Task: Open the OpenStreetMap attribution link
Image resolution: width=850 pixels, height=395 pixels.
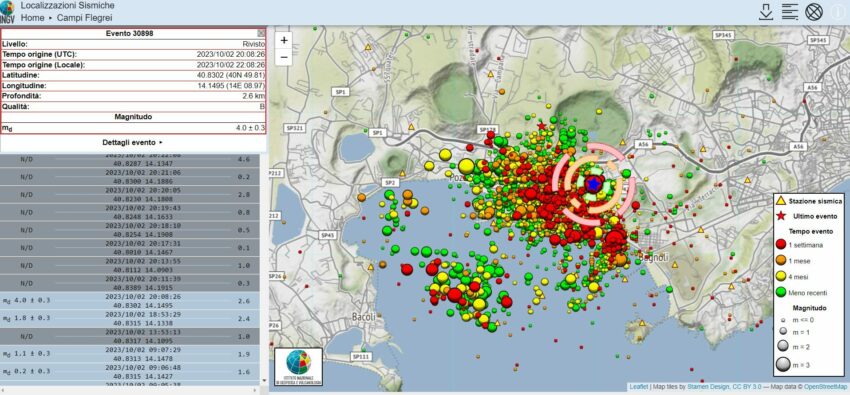Action: click(825, 387)
